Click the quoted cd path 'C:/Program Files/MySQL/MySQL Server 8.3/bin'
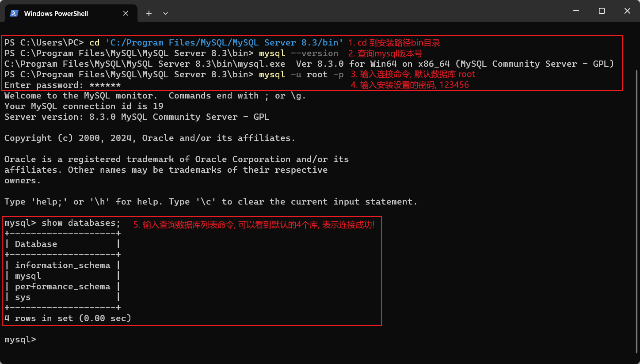The image size is (640, 364). tap(224, 42)
